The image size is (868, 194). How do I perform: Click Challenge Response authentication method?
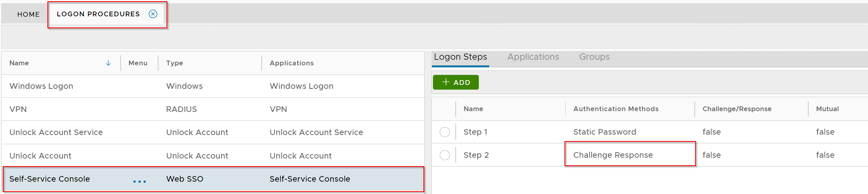(613, 155)
